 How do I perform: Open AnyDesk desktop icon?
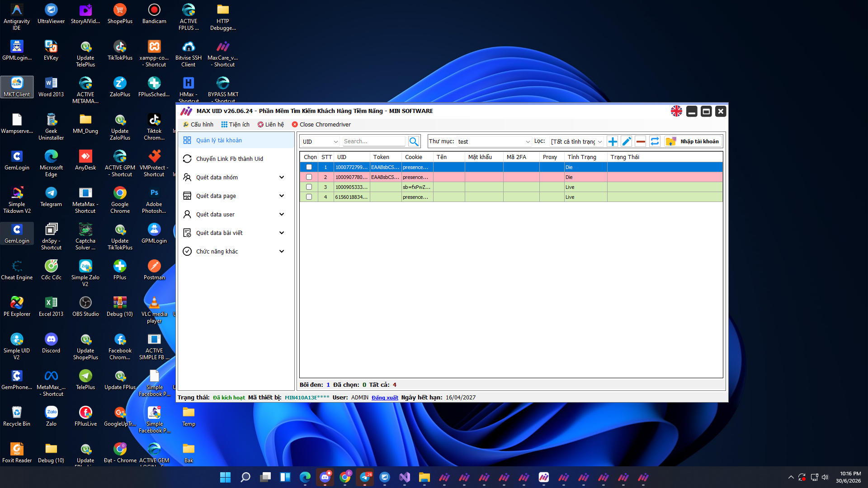[x=85, y=160]
